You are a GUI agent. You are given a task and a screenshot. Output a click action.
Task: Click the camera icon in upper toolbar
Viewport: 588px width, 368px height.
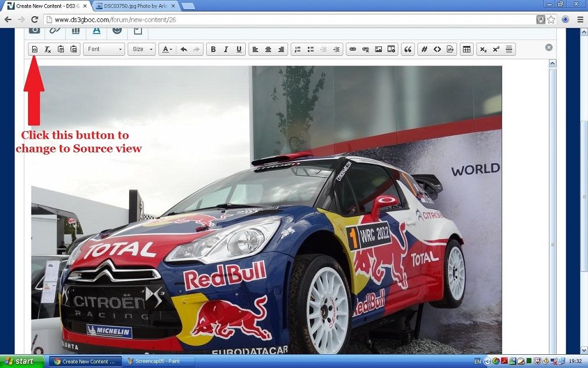pyautogui.click(x=34, y=31)
